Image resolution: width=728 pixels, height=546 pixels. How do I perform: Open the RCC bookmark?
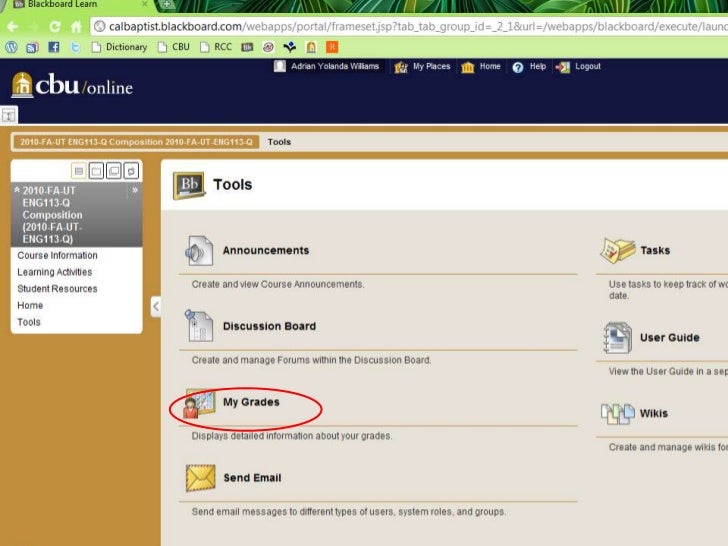[x=216, y=47]
